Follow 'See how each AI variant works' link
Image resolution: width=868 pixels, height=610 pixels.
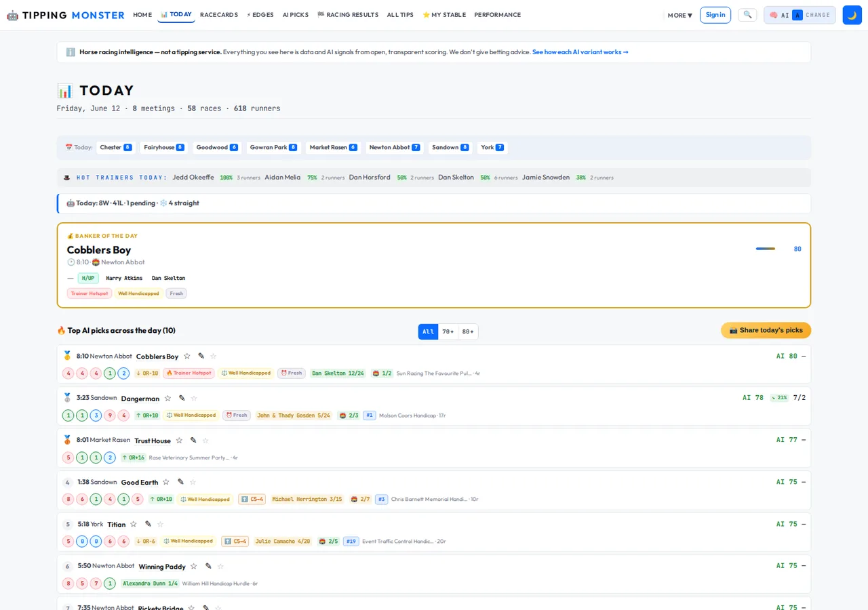click(580, 52)
